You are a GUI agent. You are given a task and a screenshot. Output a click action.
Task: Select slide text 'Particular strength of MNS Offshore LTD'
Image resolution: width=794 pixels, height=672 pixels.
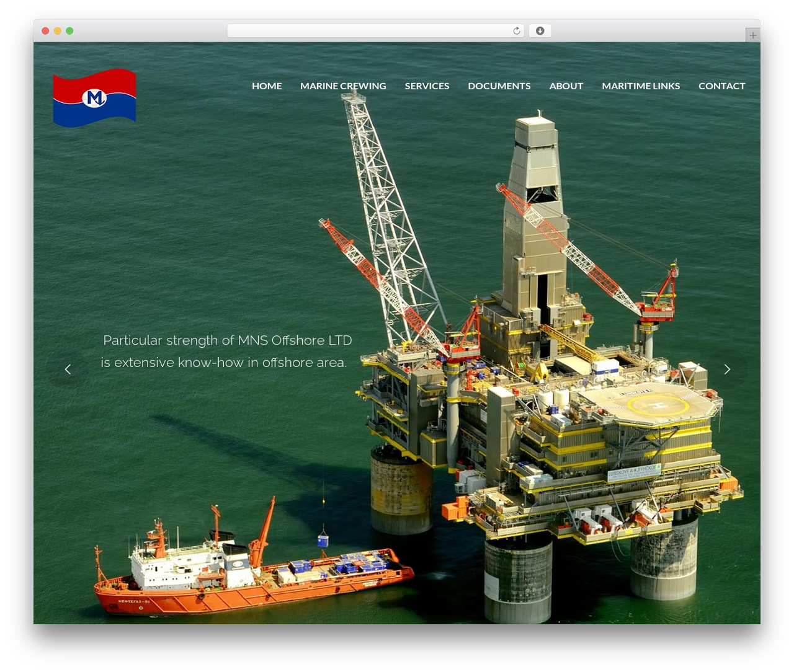click(228, 340)
